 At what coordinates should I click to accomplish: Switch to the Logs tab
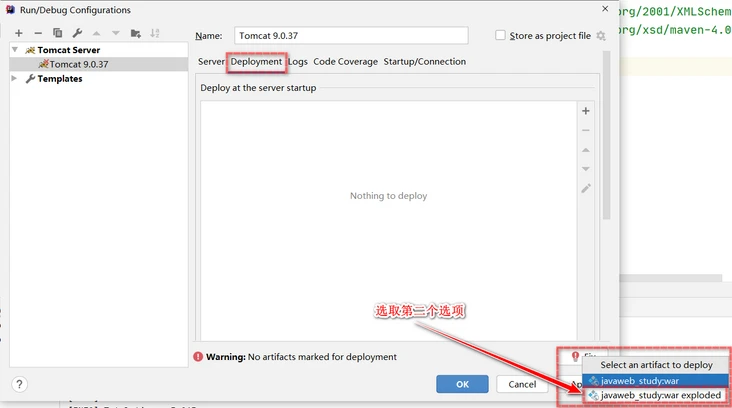(x=297, y=62)
